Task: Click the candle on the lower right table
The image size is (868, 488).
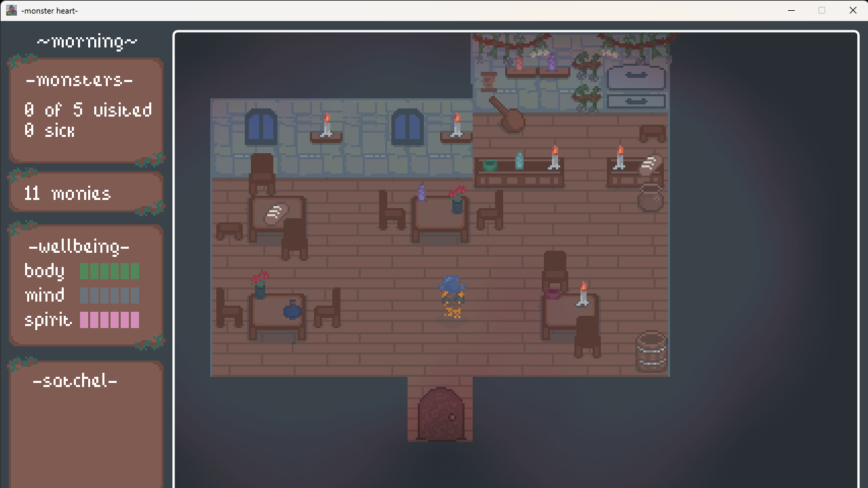Action: click(583, 294)
